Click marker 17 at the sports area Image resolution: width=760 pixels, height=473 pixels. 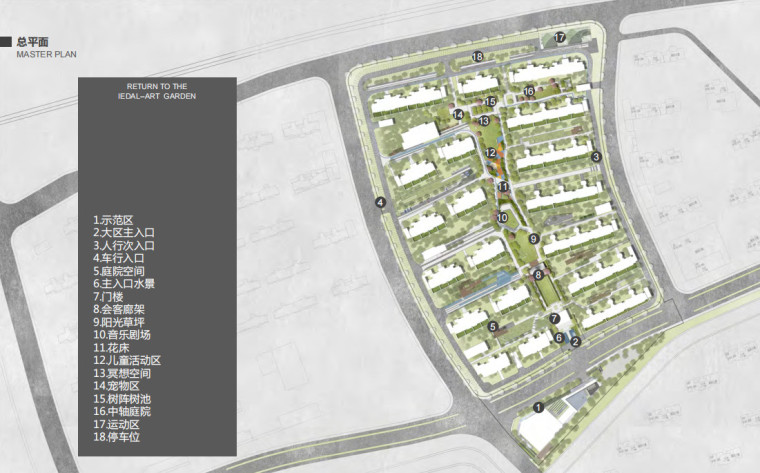pyautogui.click(x=560, y=38)
